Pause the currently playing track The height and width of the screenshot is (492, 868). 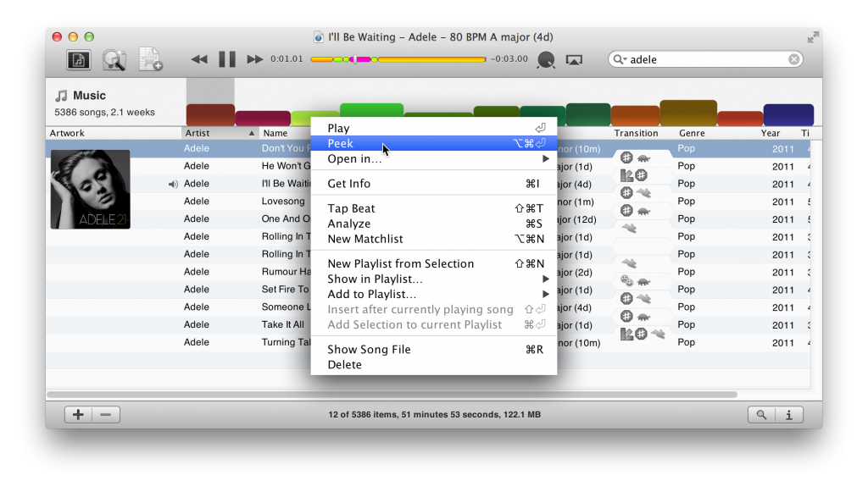point(226,59)
